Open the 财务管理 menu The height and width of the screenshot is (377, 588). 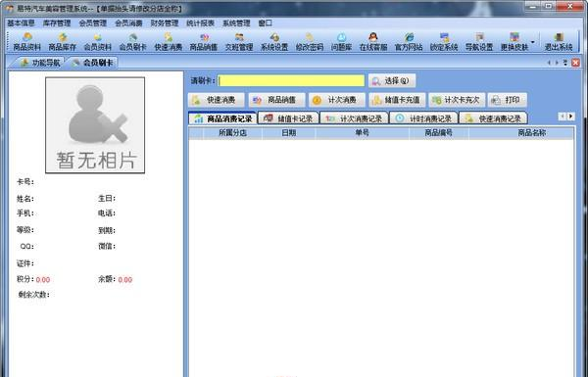point(165,23)
